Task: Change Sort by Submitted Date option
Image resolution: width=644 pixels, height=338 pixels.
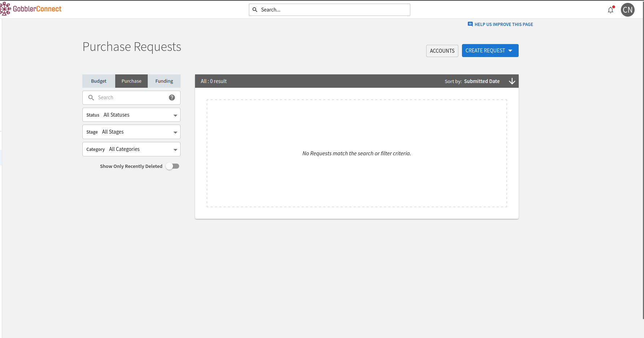Action: click(482, 81)
